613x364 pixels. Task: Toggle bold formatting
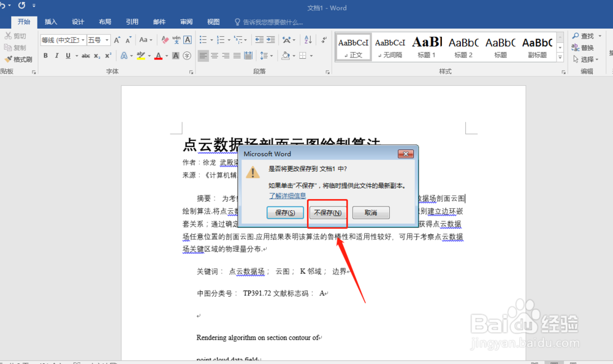46,56
